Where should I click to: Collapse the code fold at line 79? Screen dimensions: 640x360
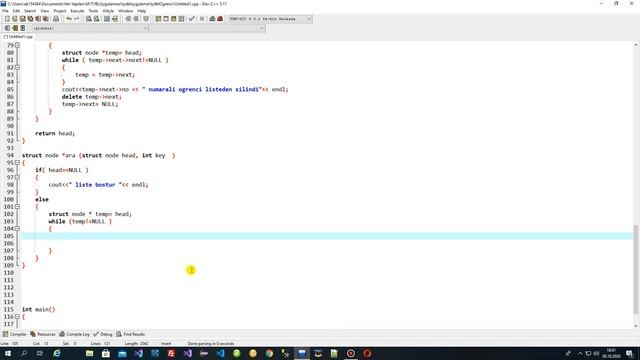17,45
